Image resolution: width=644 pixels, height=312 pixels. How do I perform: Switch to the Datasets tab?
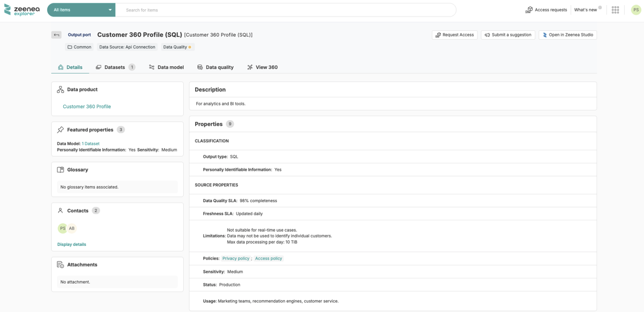pos(115,67)
